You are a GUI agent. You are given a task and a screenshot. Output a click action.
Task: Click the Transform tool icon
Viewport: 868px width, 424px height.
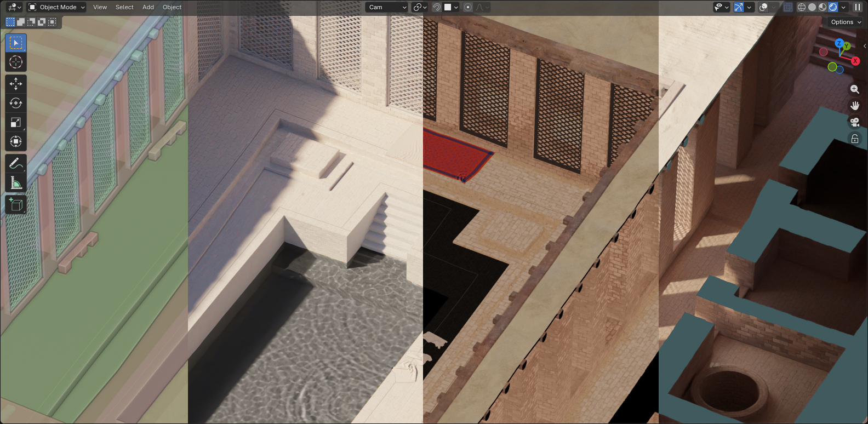[16, 142]
